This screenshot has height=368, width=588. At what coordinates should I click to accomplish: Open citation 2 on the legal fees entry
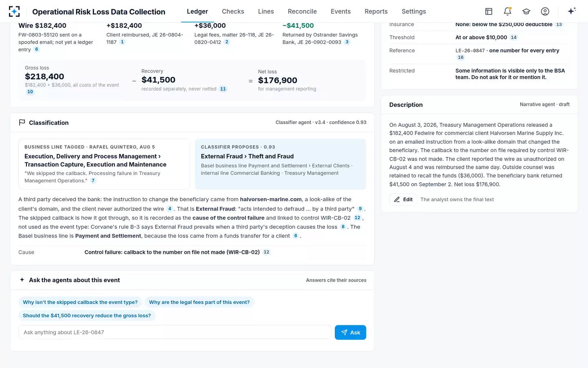[x=227, y=42]
